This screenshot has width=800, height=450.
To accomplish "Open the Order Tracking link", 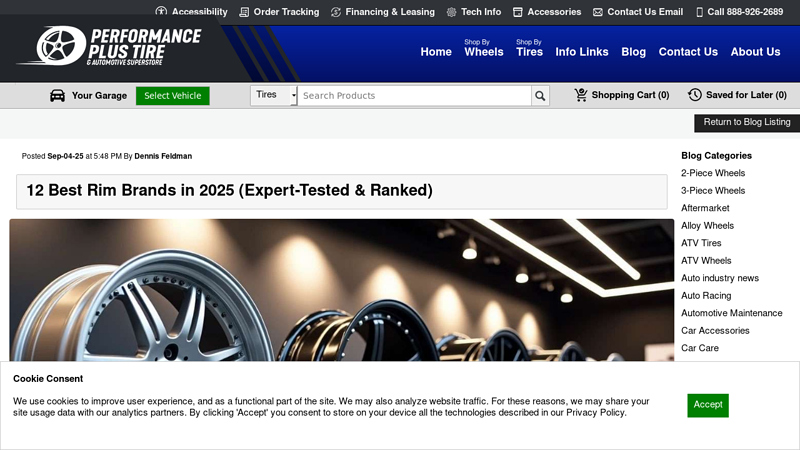I will click(x=286, y=12).
